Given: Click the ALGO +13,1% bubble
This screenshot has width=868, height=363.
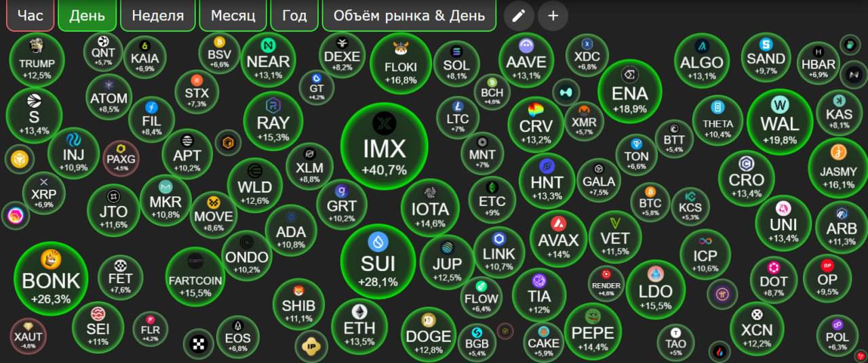Looking at the screenshot, I should (702, 61).
